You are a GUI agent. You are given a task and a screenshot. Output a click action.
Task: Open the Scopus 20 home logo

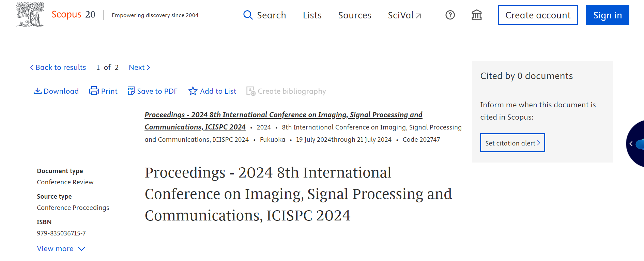pos(73,15)
